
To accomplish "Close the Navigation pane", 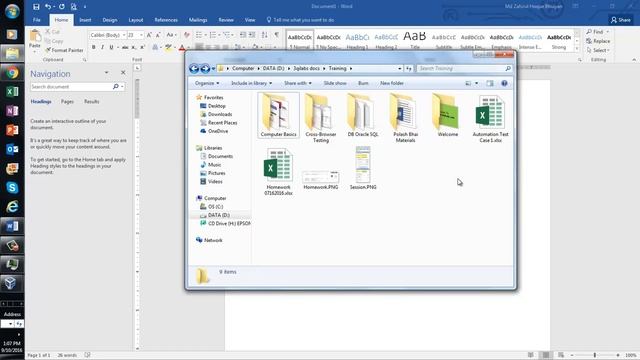I will (x=123, y=72).
